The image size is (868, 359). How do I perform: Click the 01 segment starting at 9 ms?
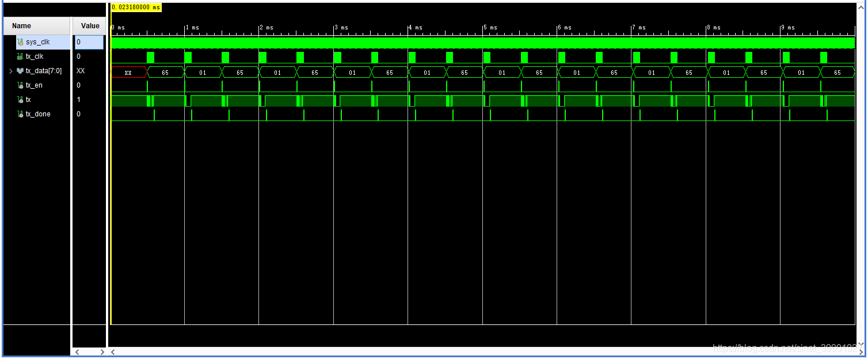pyautogui.click(x=801, y=73)
